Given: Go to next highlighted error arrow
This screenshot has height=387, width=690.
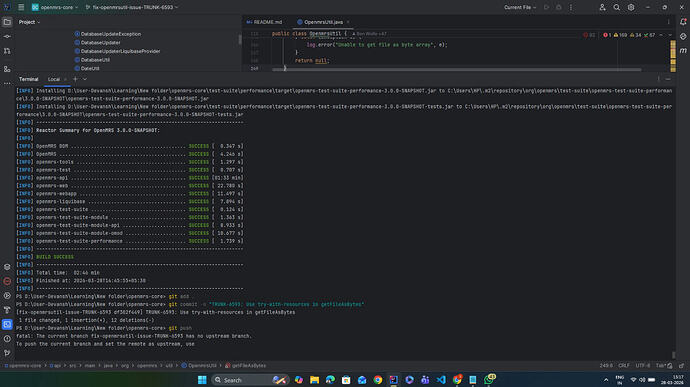Looking at the screenshot, I should coord(670,35).
